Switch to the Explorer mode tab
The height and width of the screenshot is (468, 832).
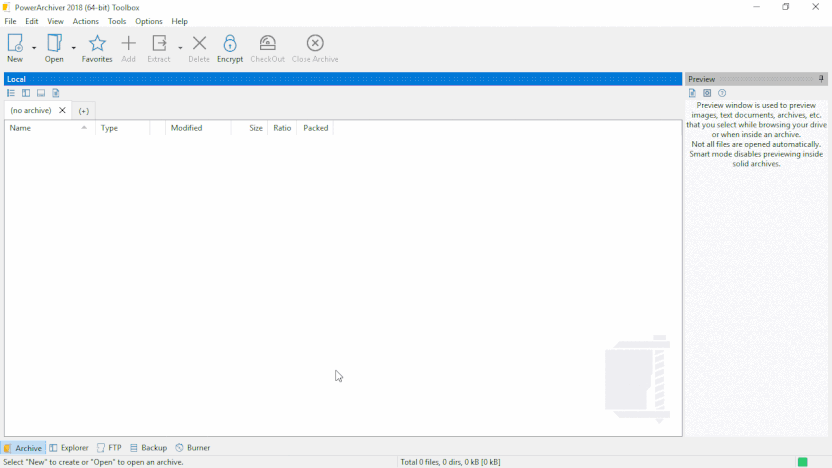[x=69, y=448]
